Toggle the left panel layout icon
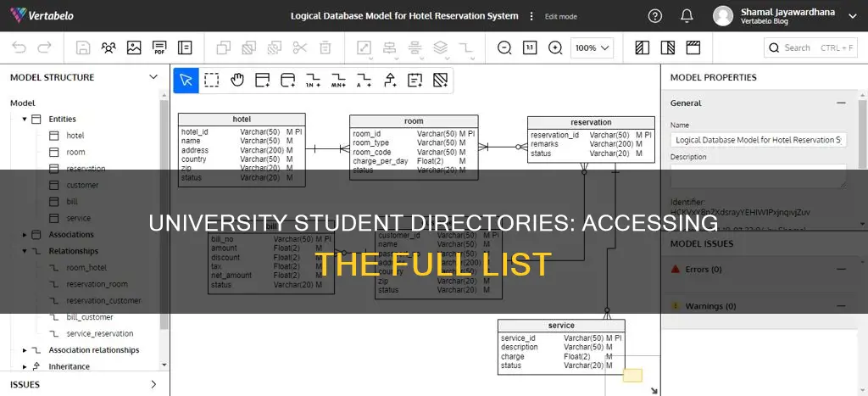Viewport: 868px width, 396px height. click(x=643, y=47)
